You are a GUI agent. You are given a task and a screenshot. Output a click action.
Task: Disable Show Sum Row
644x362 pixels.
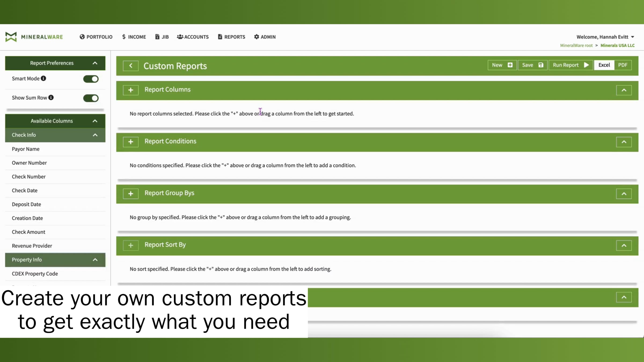(91, 98)
